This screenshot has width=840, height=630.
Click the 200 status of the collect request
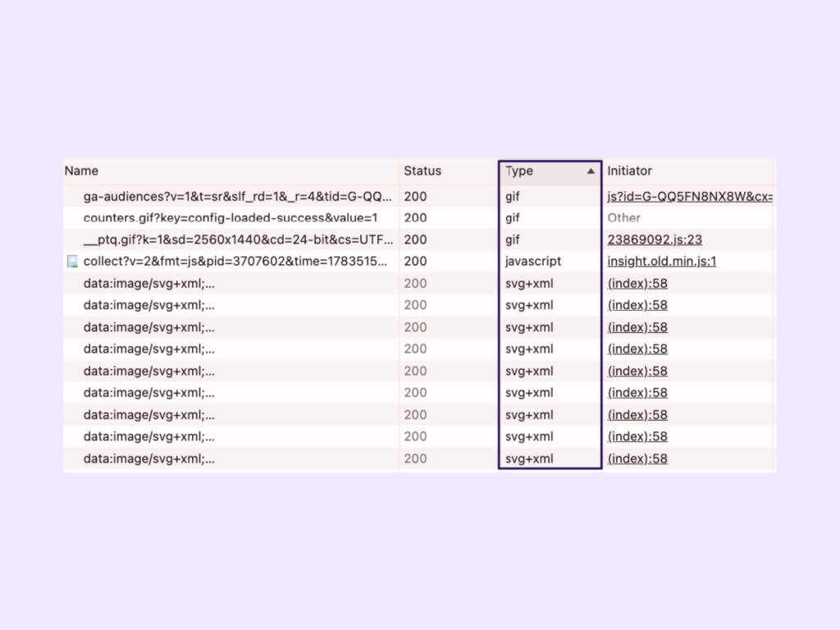tap(415, 262)
